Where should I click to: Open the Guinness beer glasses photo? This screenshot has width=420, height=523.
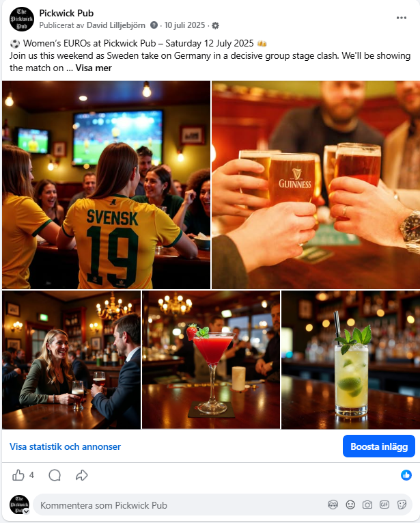[316, 185]
